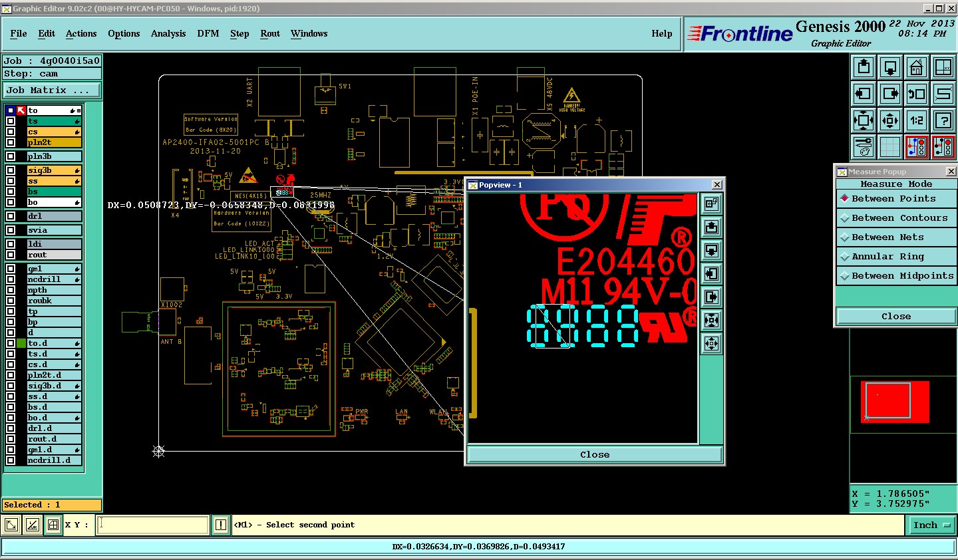Open the Rout menu

coord(270,33)
